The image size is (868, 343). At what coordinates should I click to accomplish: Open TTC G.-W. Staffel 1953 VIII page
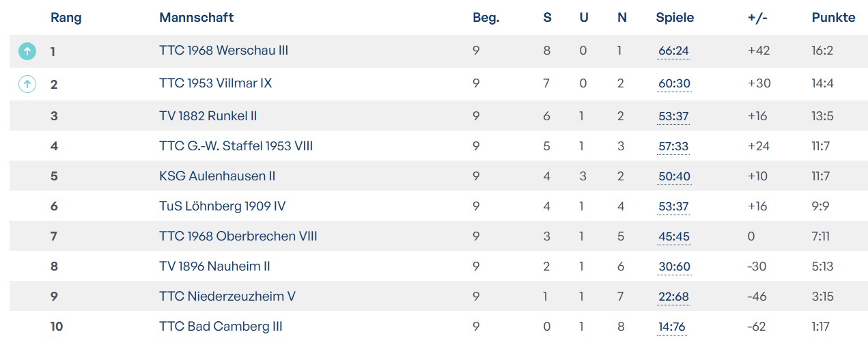coord(236,146)
